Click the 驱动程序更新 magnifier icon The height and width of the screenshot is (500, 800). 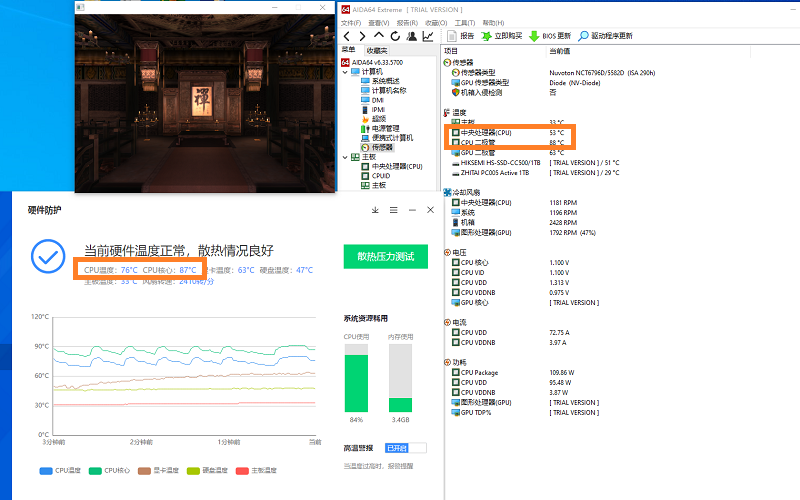[583, 36]
